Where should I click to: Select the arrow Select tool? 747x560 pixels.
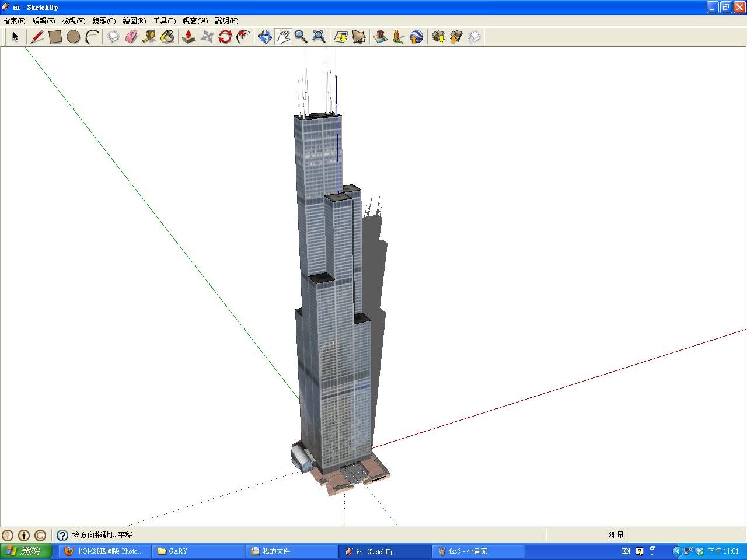click(x=15, y=37)
